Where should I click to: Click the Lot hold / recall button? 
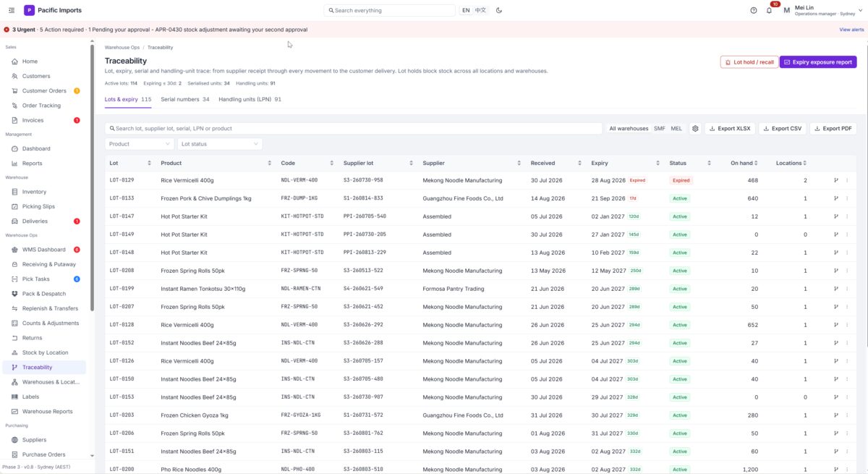click(749, 62)
